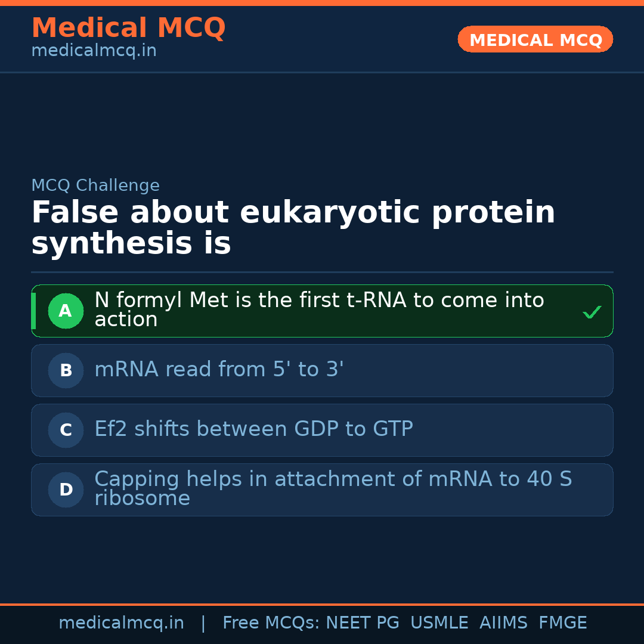Pick the 'Capping helps in attachment' answer
The height and width of the screenshot is (644, 644).
(x=333, y=488)
